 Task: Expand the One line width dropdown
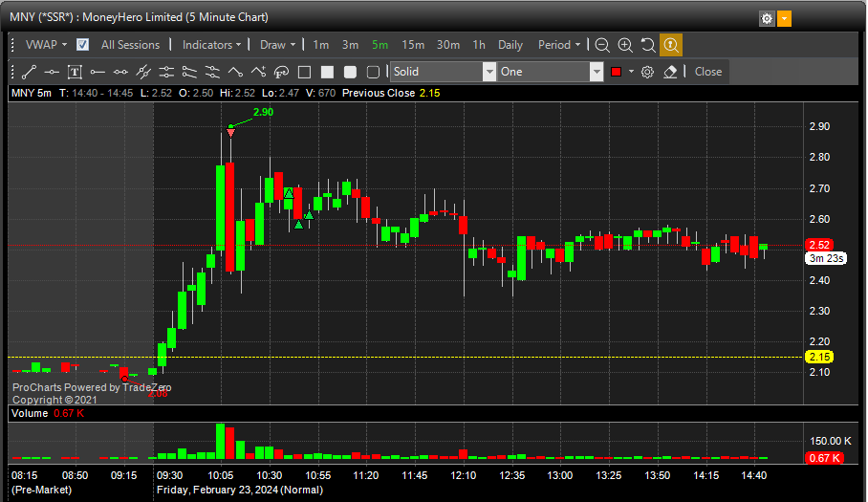(x=597, y=72)
